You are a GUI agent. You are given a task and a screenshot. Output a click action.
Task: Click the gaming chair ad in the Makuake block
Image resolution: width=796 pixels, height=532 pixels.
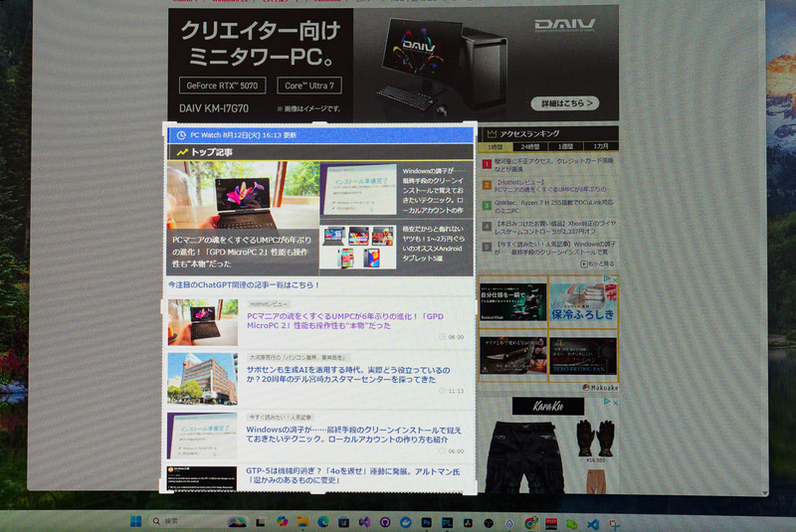513,301
